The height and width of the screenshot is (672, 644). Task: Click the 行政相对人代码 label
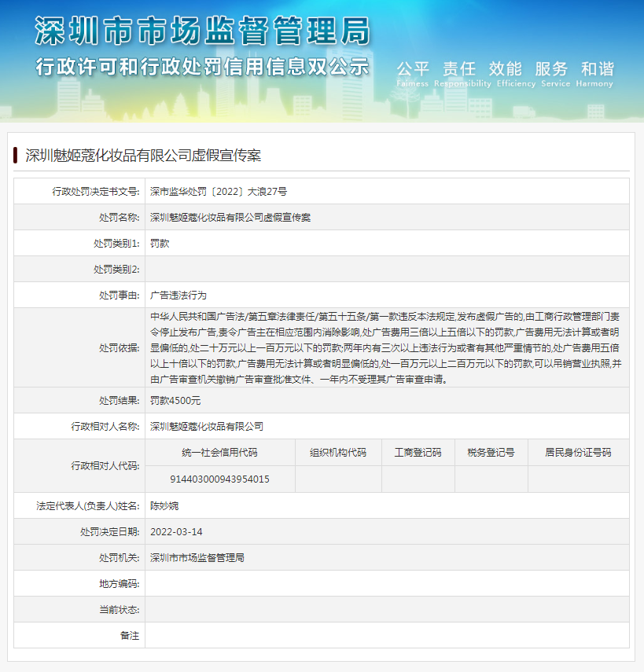pyautogui.click(x=105, y=466)
